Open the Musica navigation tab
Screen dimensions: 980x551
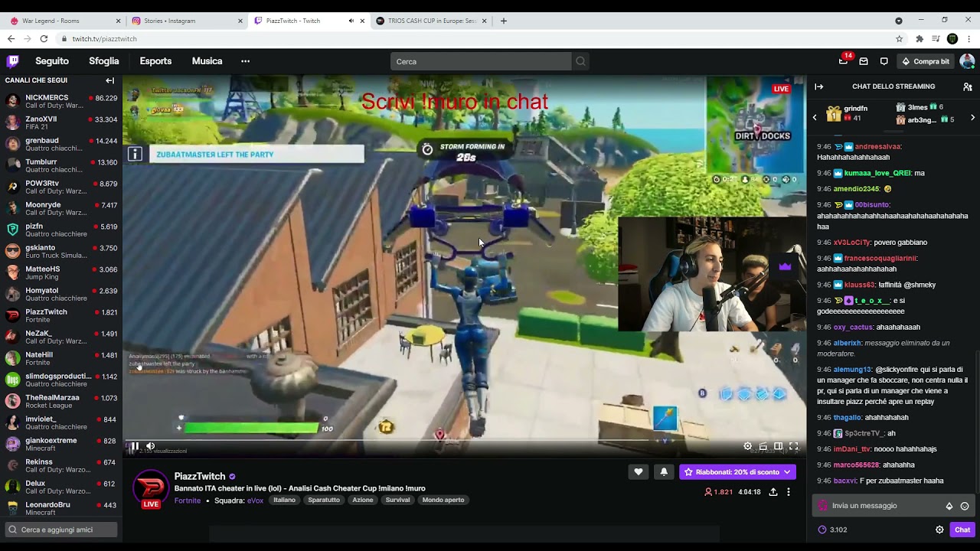(207, 61)
